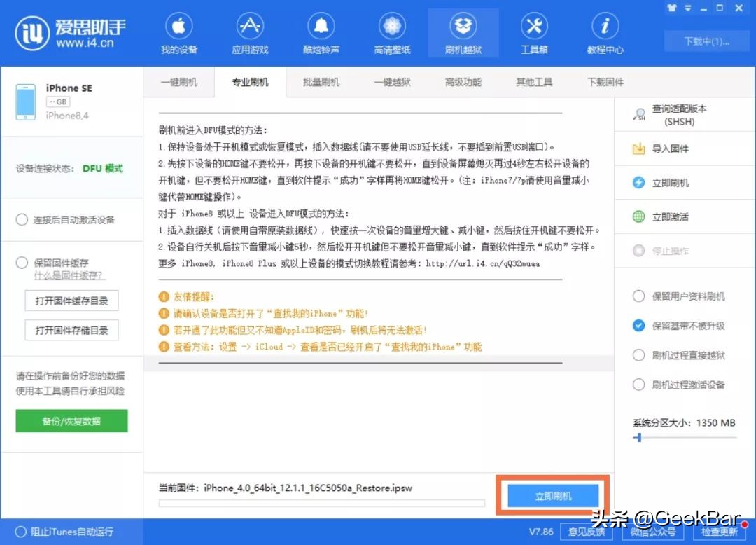Open the 酷炫铃声 (Ringtones) section
This screenshot has width=756, height=545.
point(321,32)
